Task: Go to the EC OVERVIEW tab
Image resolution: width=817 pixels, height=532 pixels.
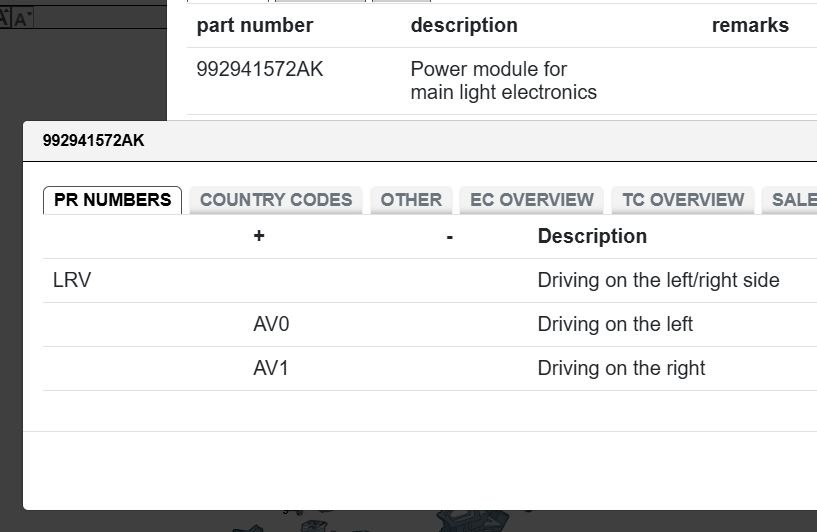Action: (532, 200)
